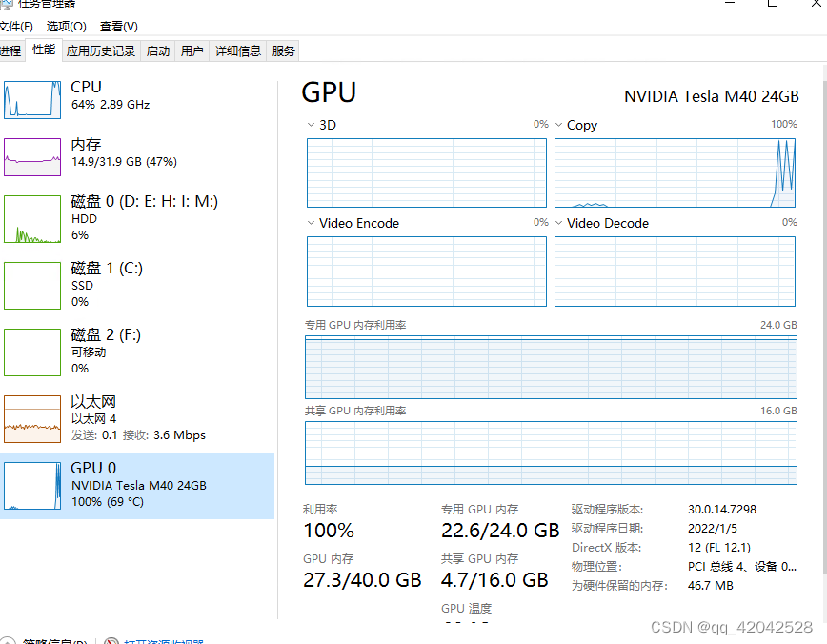This screenshot has height=644, width=827.
Task: Switch to the 进程 processes tab
Action: coord(10,51)
